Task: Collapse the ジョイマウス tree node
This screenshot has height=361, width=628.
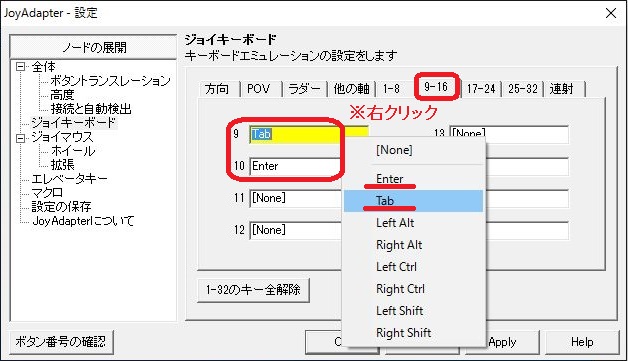Action: [20, 138]
